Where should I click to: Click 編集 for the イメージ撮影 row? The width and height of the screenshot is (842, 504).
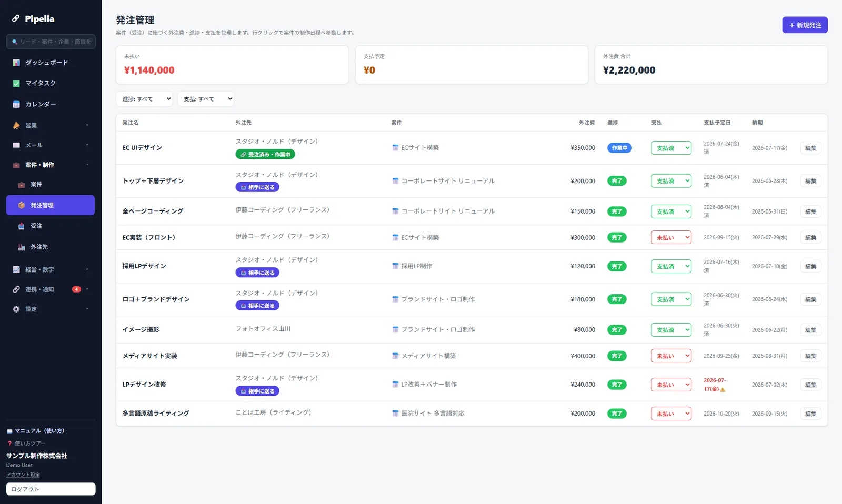pyautogui.click(x=810, y=330)
